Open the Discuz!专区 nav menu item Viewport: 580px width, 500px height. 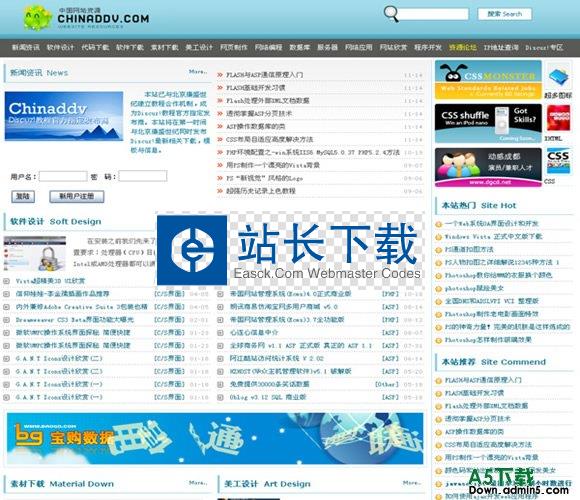tap(544, 47)
